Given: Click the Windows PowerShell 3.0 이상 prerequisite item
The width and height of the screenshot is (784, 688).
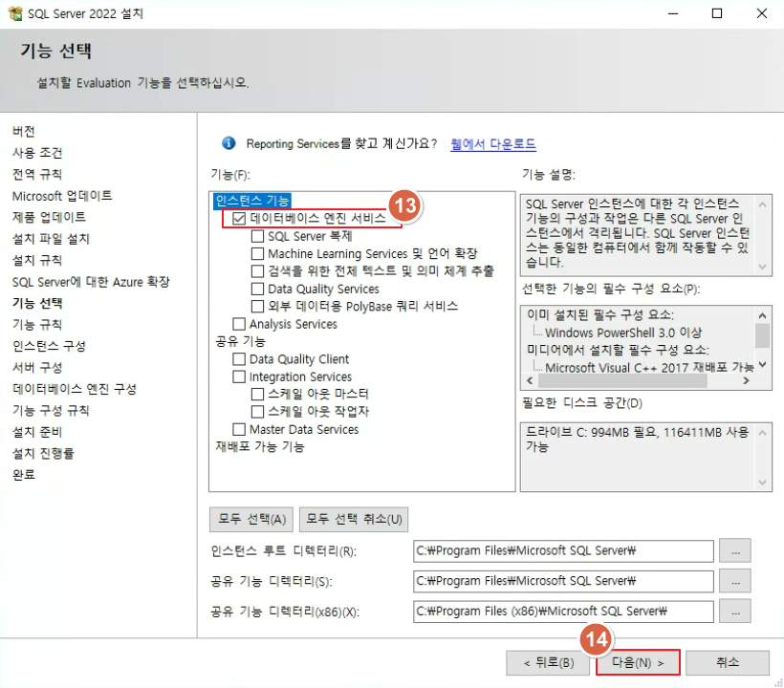Looking at the screenshot, I should click(x=623, y=333).
